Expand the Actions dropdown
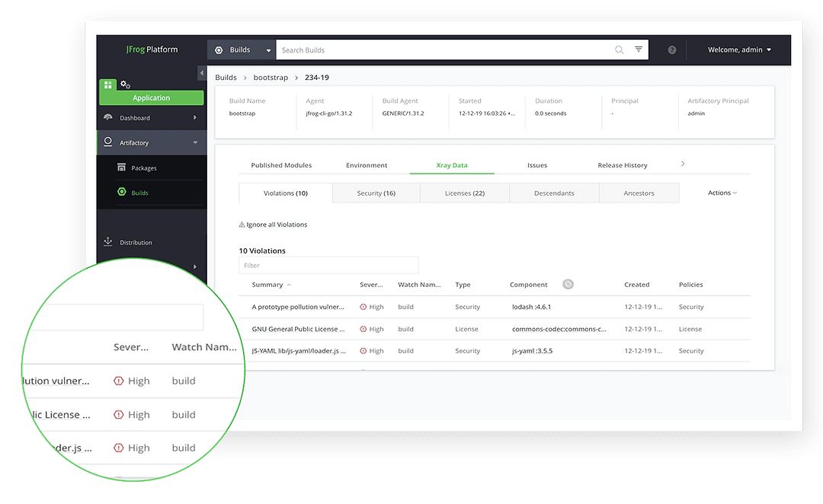 [722, 193]
